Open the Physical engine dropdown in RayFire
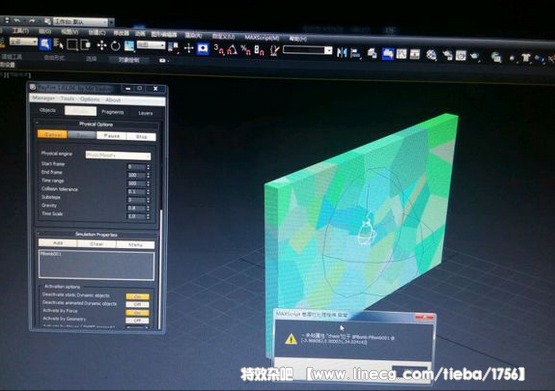This screenshot has width=555, height=391. [x=118, y=155]
